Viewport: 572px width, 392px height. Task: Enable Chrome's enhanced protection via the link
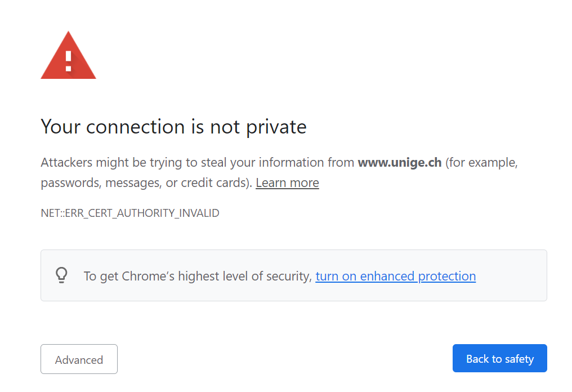[395, 276]
